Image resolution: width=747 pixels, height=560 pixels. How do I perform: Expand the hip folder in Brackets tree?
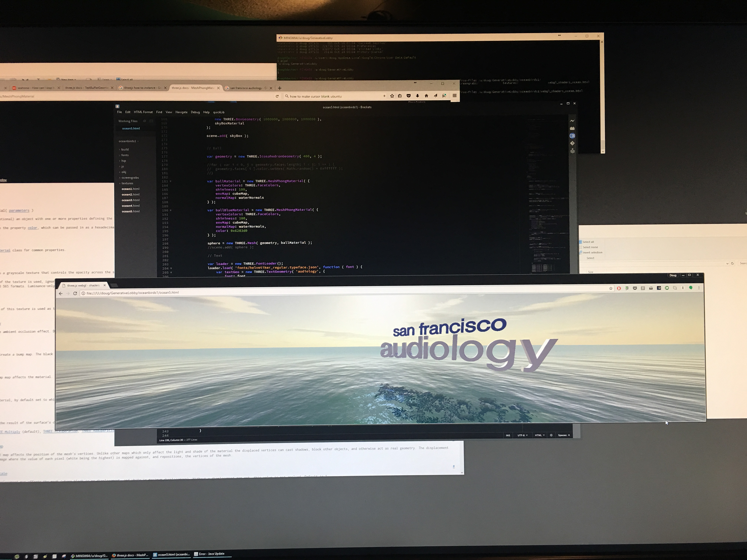pyautogui.click(x=120, y=161)
